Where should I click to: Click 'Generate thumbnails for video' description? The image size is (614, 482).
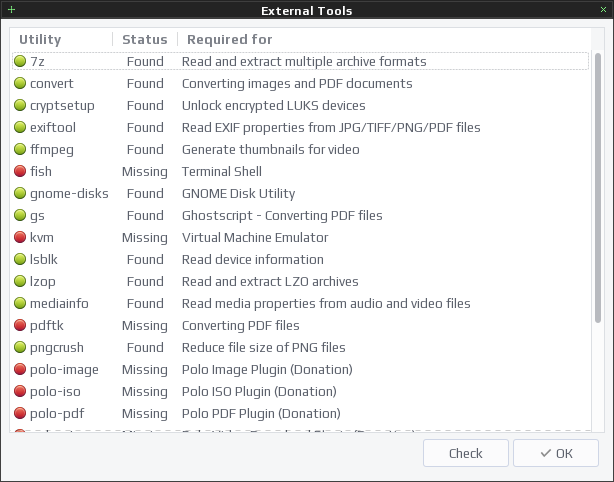(271, 149)
